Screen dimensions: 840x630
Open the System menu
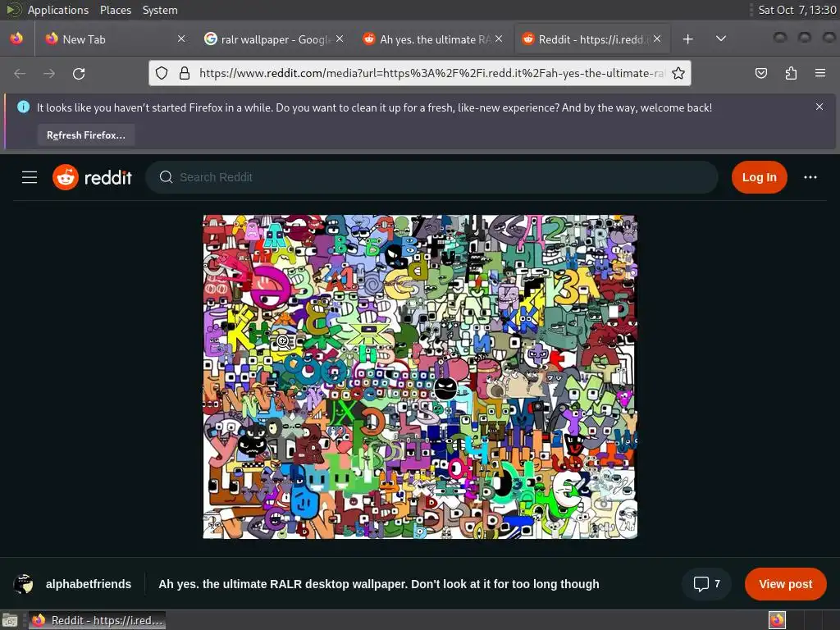pyautogui.click(x=160, y=10)
